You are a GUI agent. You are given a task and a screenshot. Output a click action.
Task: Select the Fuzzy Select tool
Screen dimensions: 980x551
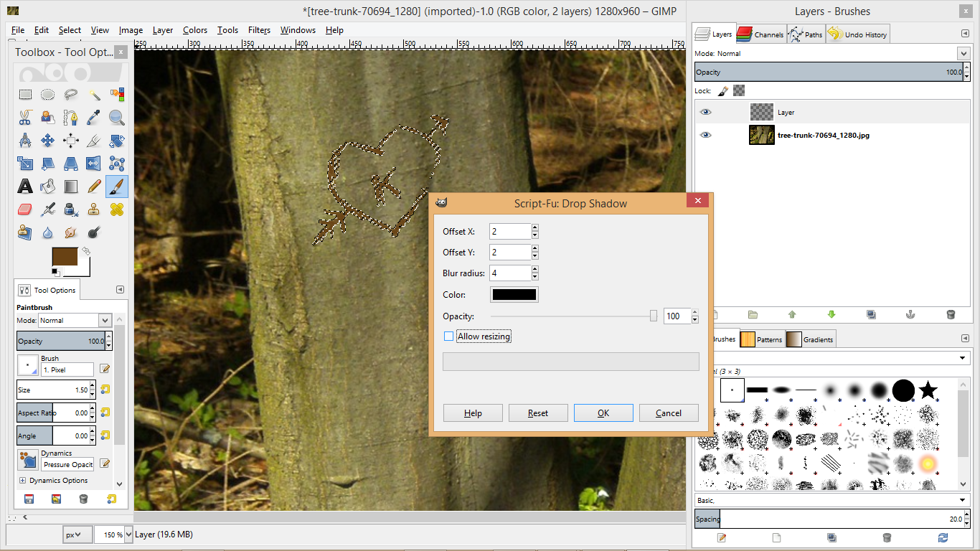93,94
